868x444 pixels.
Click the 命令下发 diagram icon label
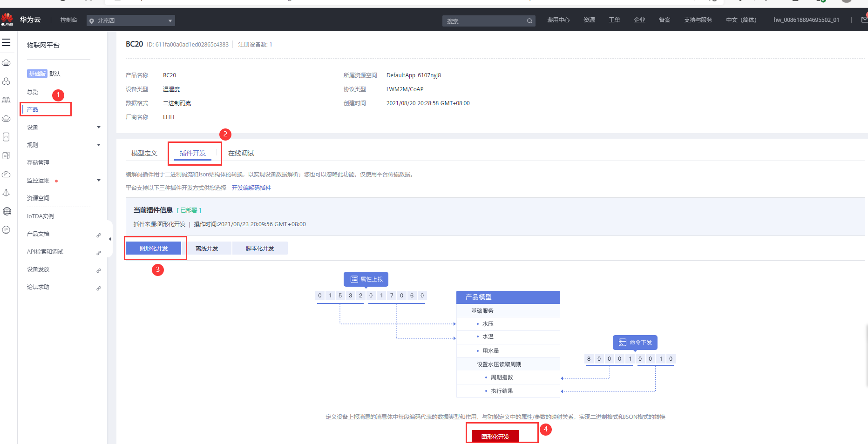[635, 343]
